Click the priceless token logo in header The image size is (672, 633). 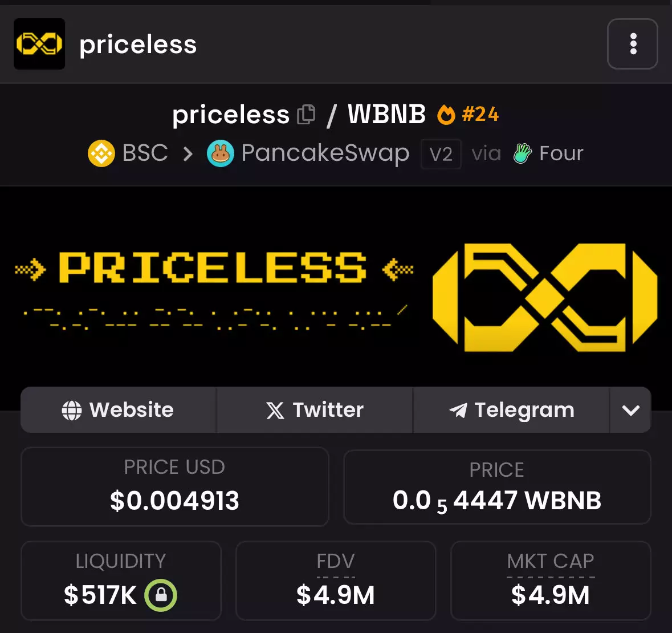click(x=39, y=44)
